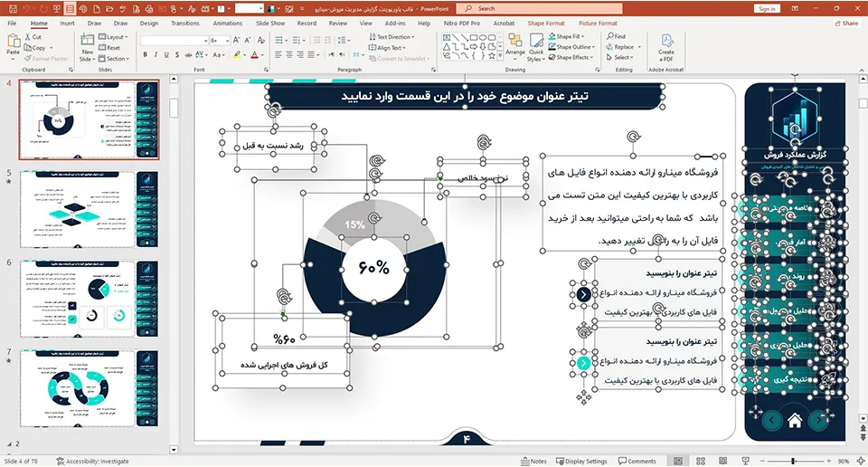Click the Sign in button
868x467 pixels.
click(x=767, y=9)
